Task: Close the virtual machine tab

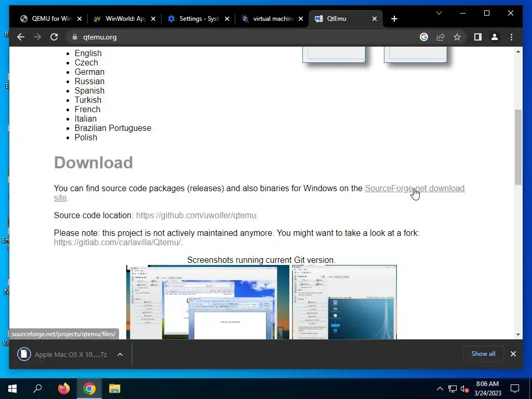Action: [x=301, y=19]
